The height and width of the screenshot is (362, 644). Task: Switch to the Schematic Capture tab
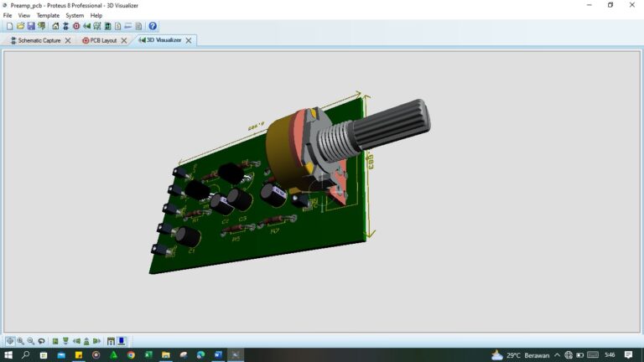pyautogui.click(x=39, y=40)
